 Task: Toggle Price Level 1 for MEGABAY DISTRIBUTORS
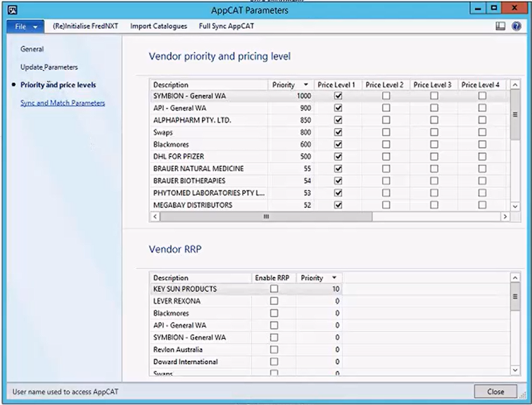338,205
